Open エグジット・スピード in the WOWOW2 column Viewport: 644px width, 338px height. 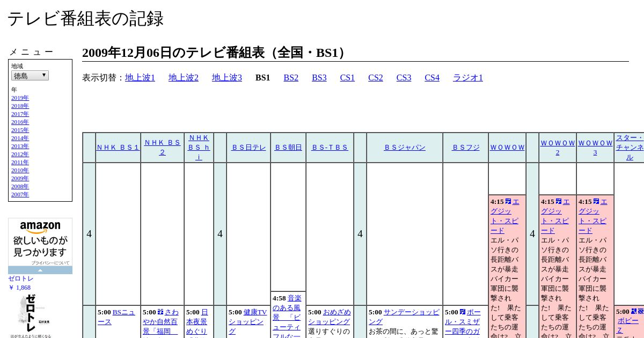pos(555,216)
